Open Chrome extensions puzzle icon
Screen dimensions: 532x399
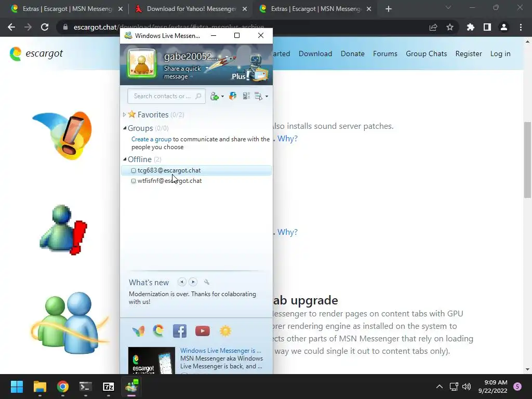pyautogui.click(x=471, y=27)
